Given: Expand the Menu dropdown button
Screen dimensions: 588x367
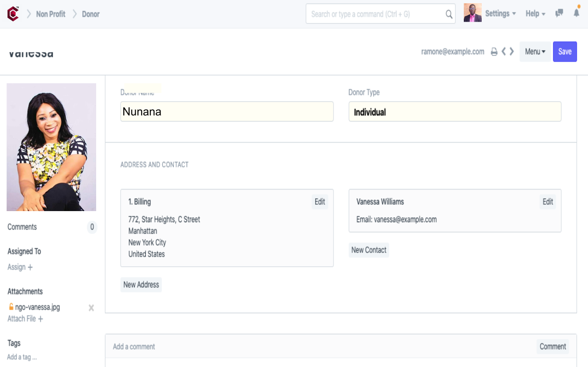Looking at the screenshot, I should (535, 52).
